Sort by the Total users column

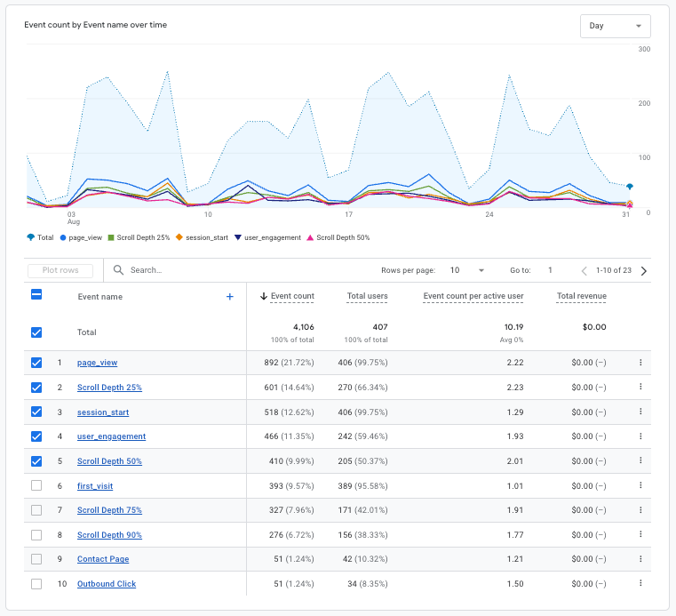[367, 296]
